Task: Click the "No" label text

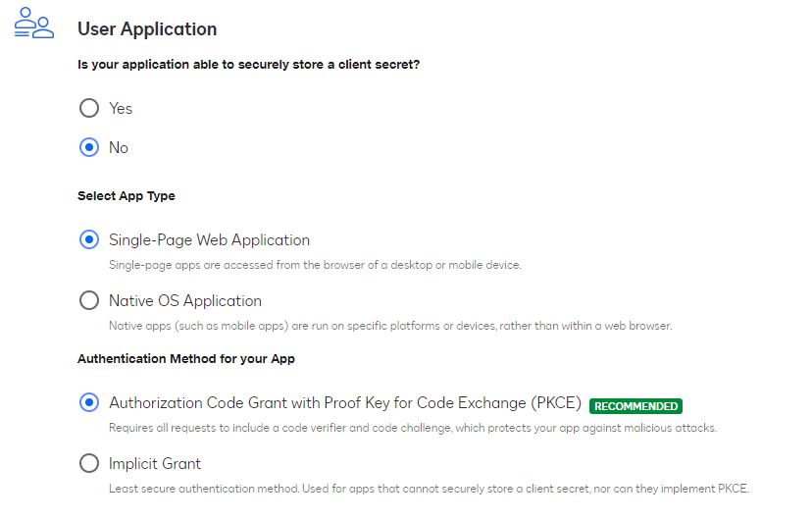Action: [119, 147]
